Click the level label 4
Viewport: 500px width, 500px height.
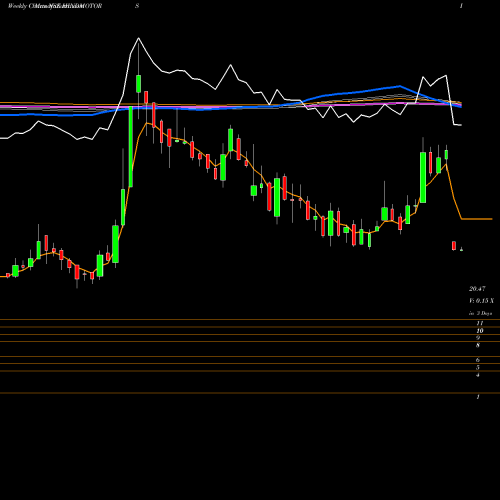[478, 375]
